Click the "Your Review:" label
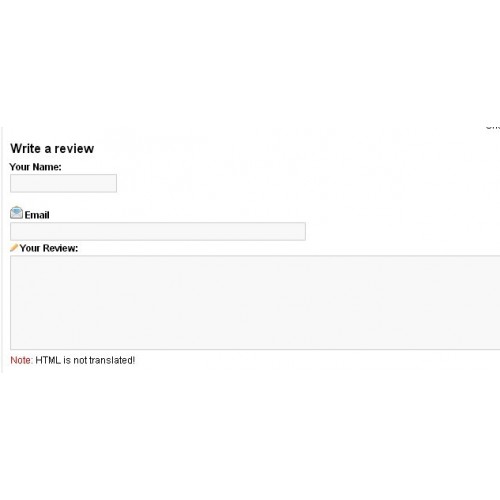The image size is (500, 500). tap(49, 248)
